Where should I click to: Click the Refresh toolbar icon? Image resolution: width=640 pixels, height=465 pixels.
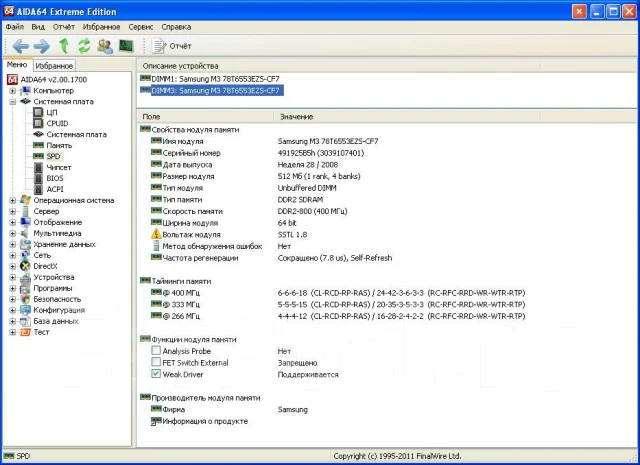tap(84, 46)
